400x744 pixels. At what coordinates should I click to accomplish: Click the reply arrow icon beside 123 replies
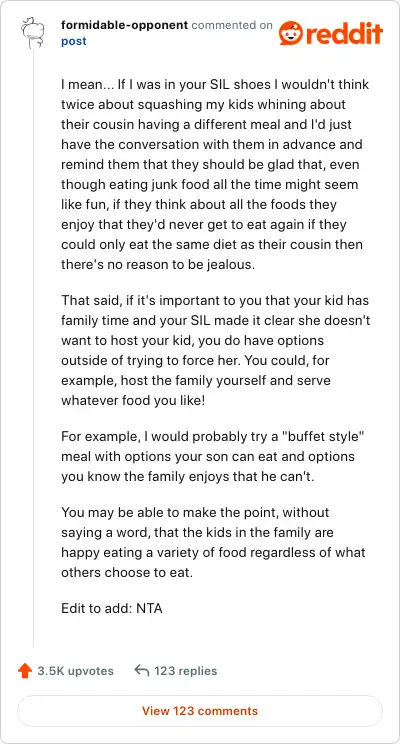coord(141,670)
